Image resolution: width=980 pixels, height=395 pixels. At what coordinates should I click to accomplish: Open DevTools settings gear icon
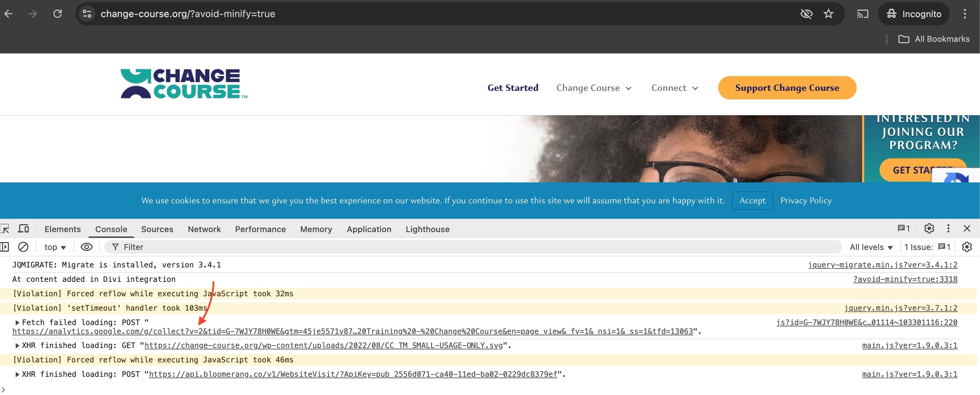click(929, 228)
